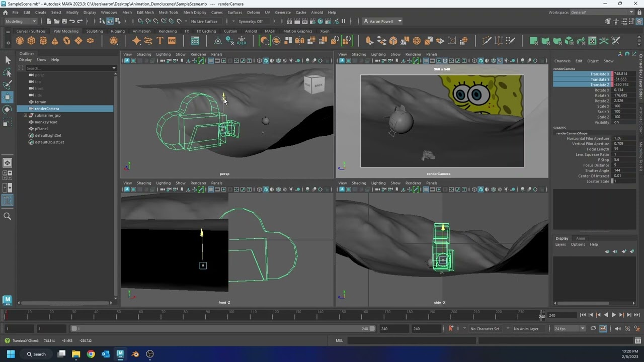Activate the Rotate tool in the toolbox
The height and width of the screenshot is (362, 644).
[8, 110]
